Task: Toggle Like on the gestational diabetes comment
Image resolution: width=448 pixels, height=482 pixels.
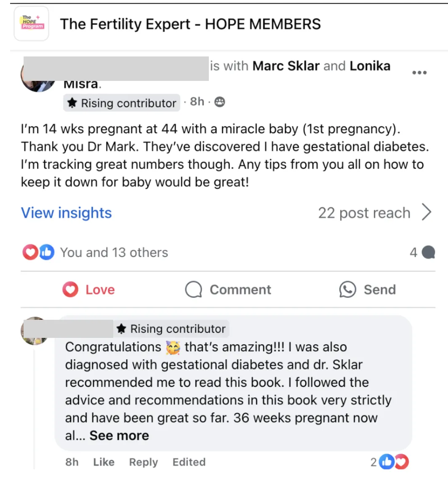Action: coord(104,462)
